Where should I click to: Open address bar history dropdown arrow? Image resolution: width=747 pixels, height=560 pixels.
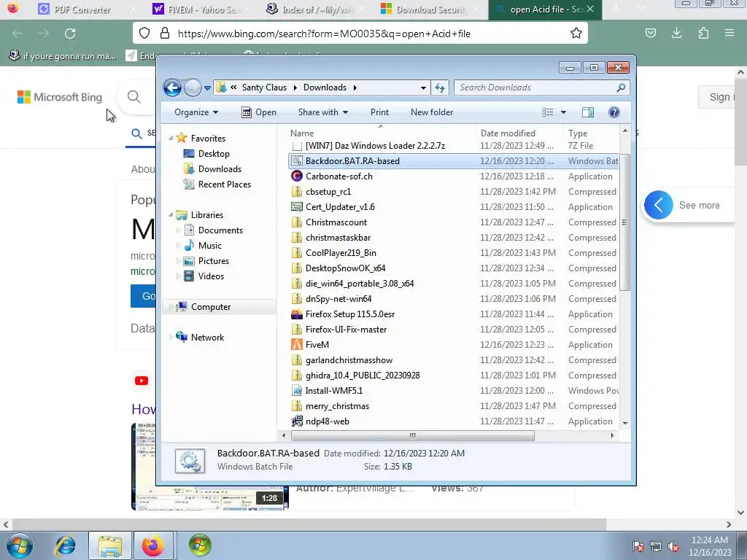pyautogui.click(x=423, y=88)
